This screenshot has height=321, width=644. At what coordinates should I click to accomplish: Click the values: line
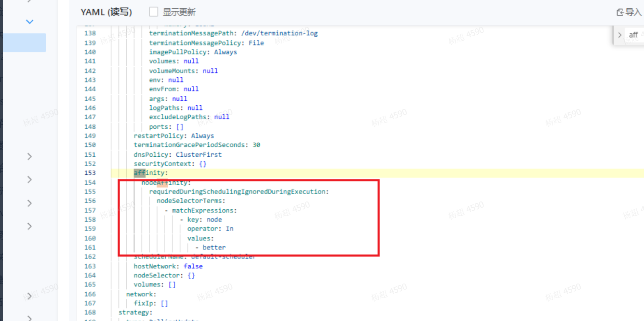click(200, 238)
